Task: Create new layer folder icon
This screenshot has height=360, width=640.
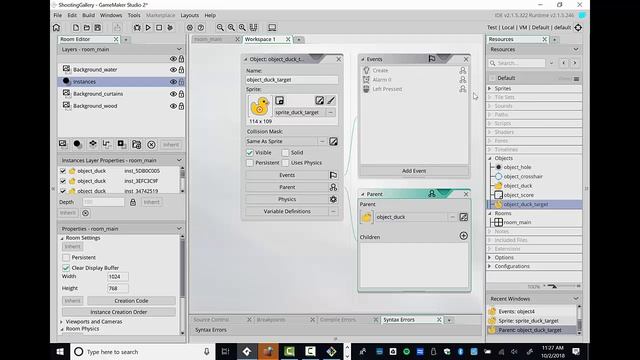Action: point(136,144)
